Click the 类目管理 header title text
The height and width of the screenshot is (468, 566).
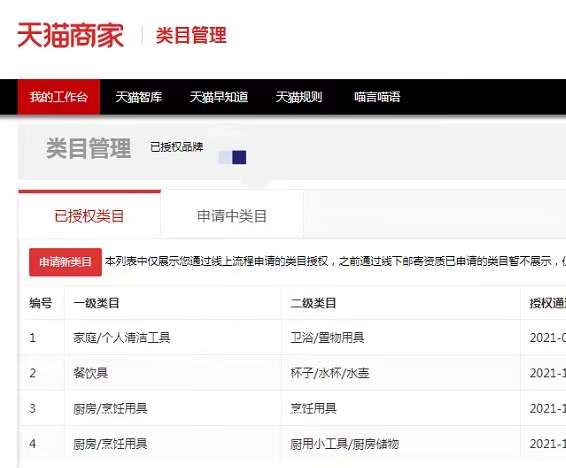click(191, 35)
